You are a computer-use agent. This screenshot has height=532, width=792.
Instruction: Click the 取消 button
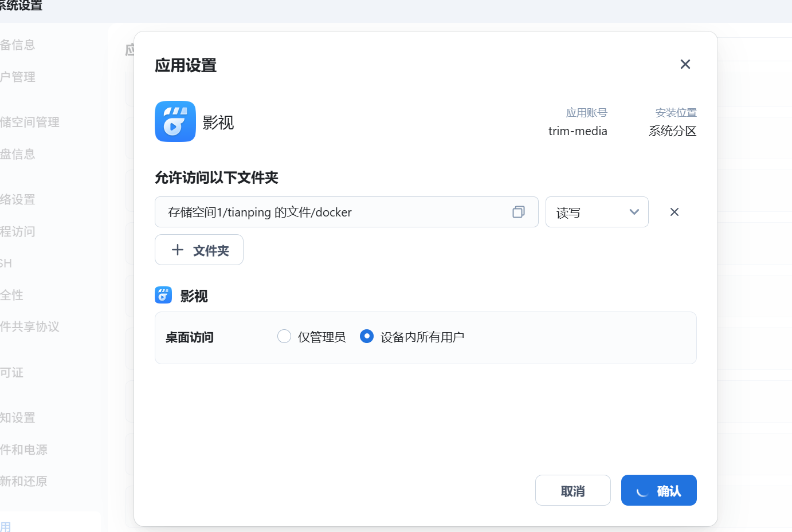[573, 490]
